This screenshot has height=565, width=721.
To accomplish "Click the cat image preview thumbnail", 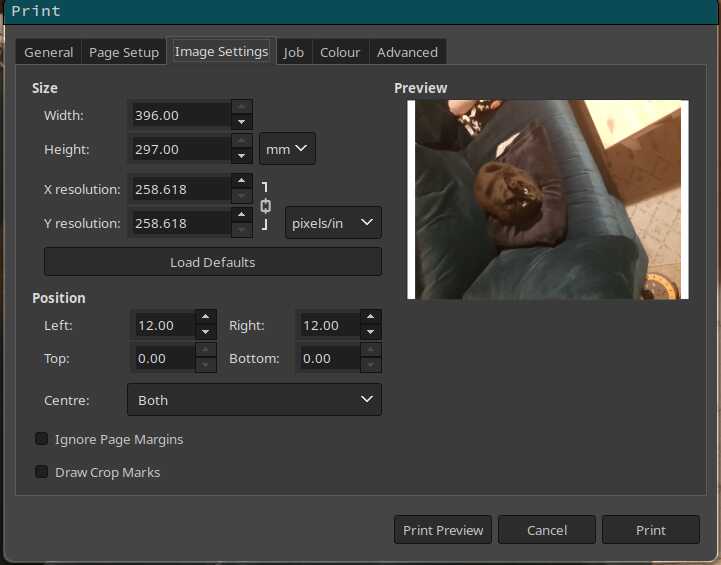I will (x=547, y=199).
